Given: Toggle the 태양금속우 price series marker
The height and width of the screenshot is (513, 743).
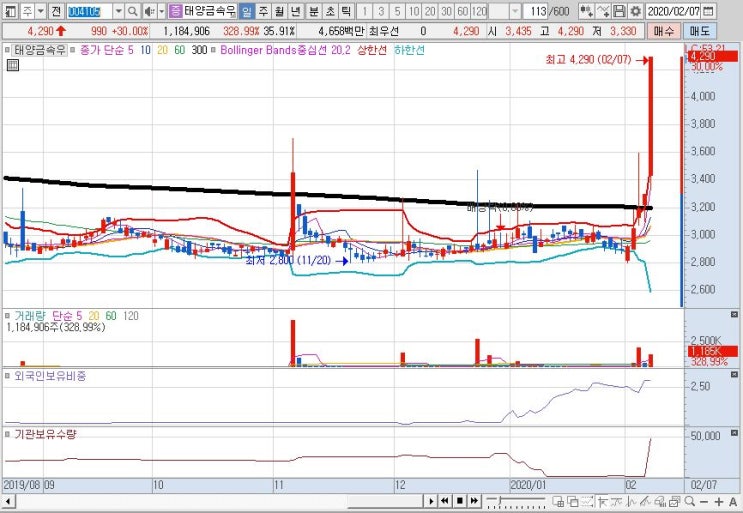Looking at the screenshot, I should (8, 50).
